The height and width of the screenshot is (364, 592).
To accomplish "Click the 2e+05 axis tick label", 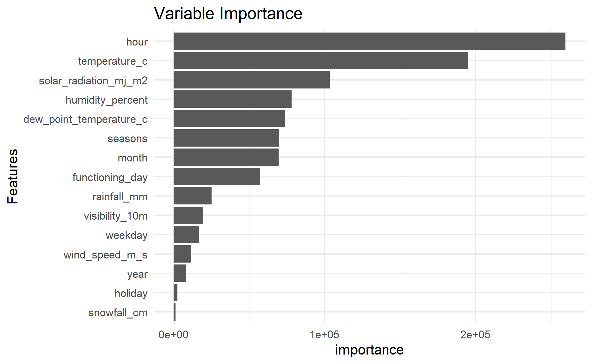I will pyautogui.click(x=475, y=335).
